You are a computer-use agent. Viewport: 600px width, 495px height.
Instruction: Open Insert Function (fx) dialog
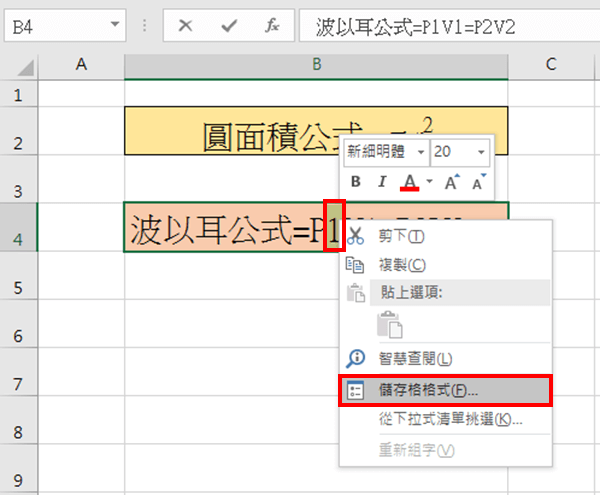[271, 27]
